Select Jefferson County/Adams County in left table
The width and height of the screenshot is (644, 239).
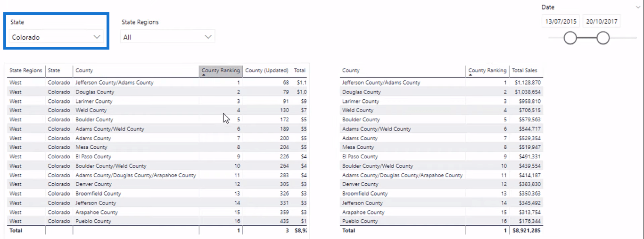pyautogui.click(x=115, y=83)
